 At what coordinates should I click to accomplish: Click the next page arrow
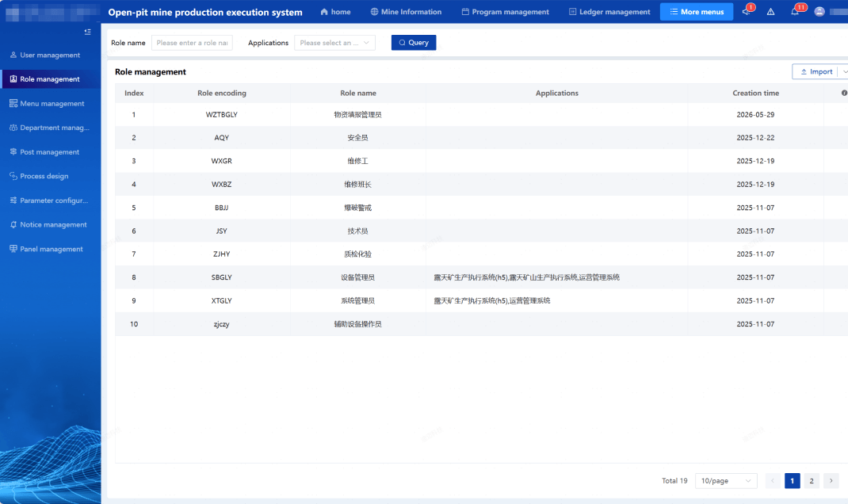(x=831, y=481)
